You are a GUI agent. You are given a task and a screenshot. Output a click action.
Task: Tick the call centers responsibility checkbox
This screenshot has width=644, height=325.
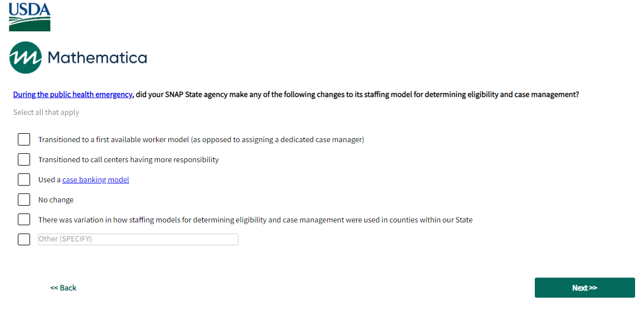(24, 159)
